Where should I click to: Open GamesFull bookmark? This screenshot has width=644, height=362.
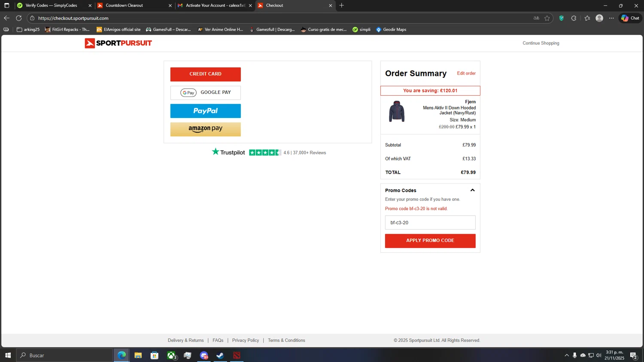[x=168, y=30]
